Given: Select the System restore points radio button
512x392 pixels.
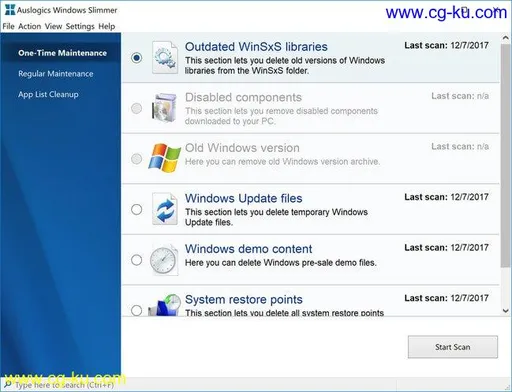Looking at the screenshot, I should coord(136,310).
